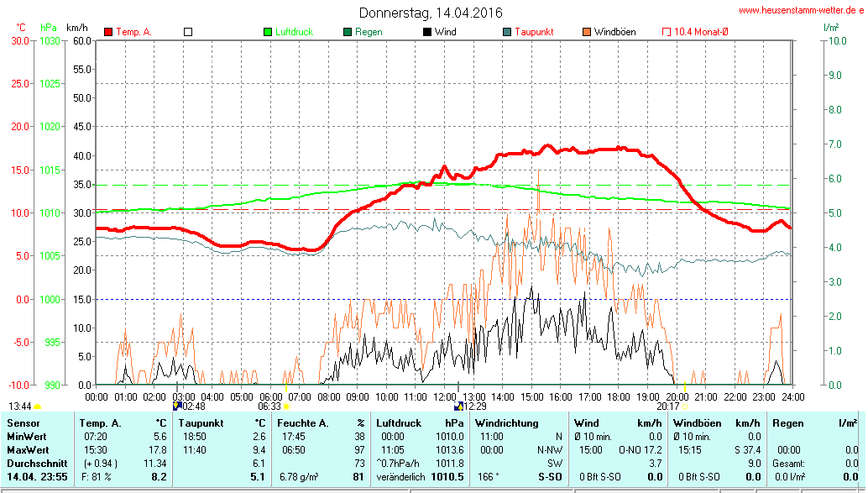Viewport: 868px width, 493px height.
Task: Click the 10.4 Monat-Ø legend box
Action: 667,32
